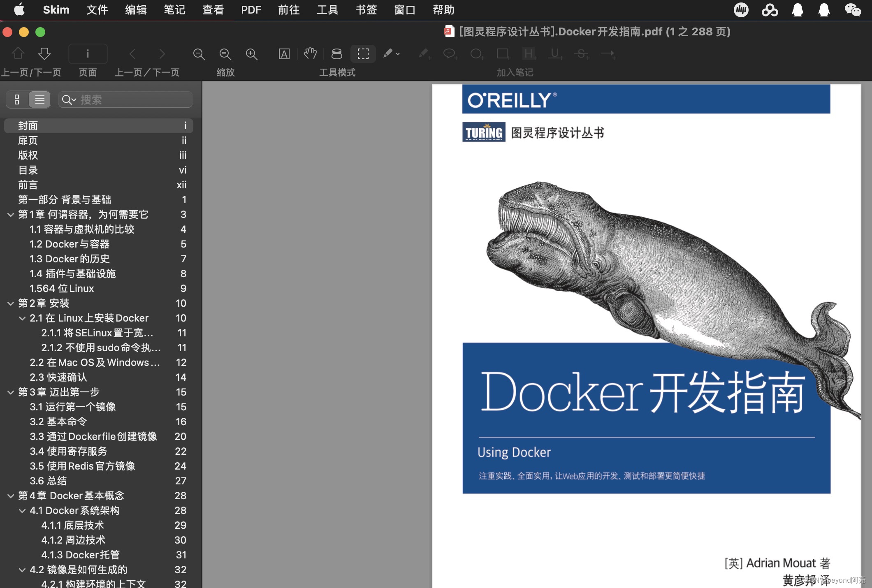This screenshot has width=872, height=588.
Task: Open the Skim application menu
Action: click(x=56, y=9)
